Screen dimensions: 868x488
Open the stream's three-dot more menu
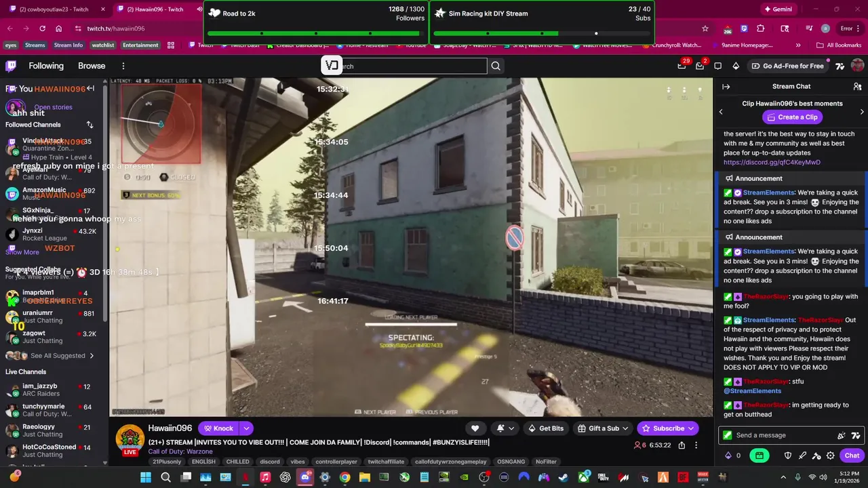(x=696, y=445)
